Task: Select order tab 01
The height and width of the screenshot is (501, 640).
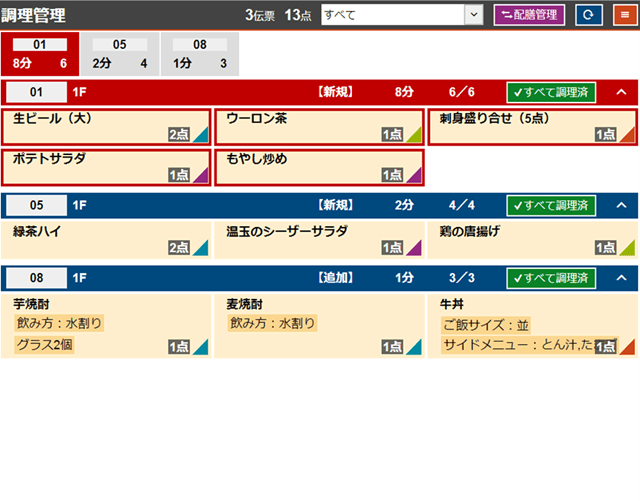Action: 39,54
